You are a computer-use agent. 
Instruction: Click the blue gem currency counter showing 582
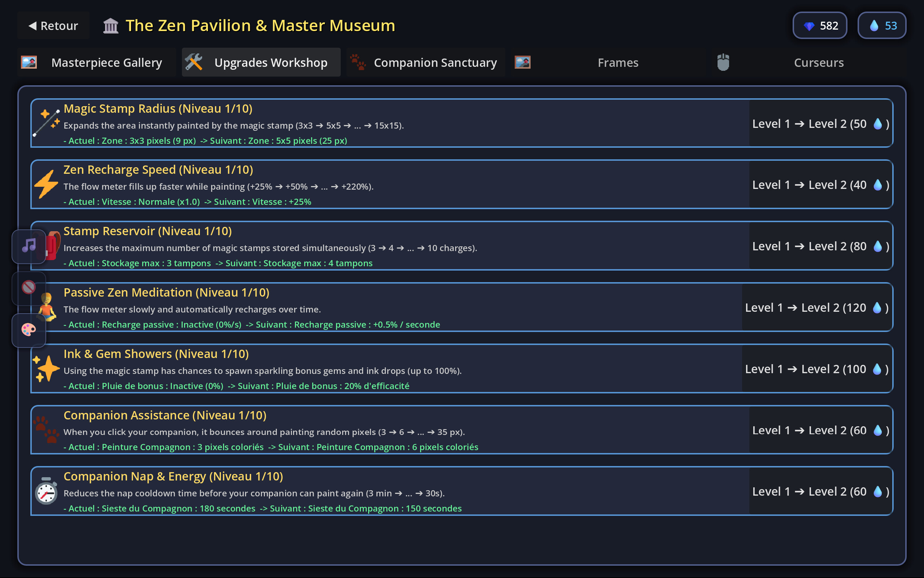[820, 26]
